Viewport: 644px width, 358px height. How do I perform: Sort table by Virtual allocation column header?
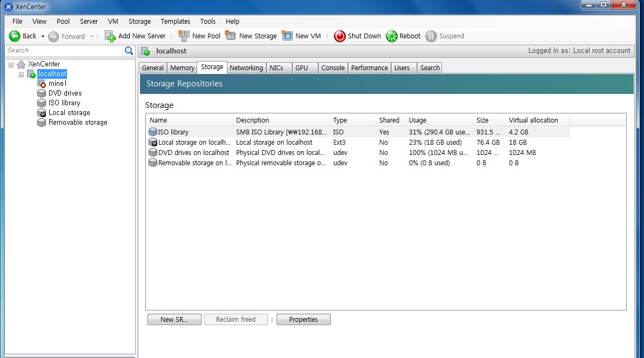click(x=537, y=120)
